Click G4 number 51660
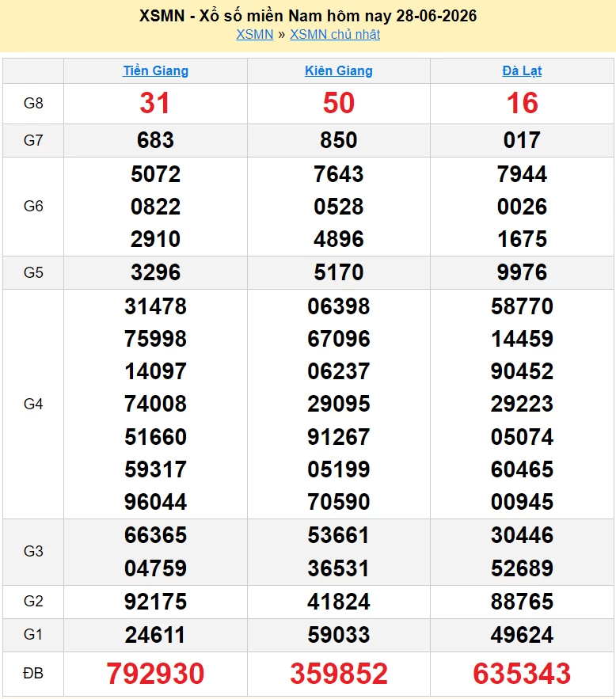This screenshot has height=699, width=616. [155, 437]
